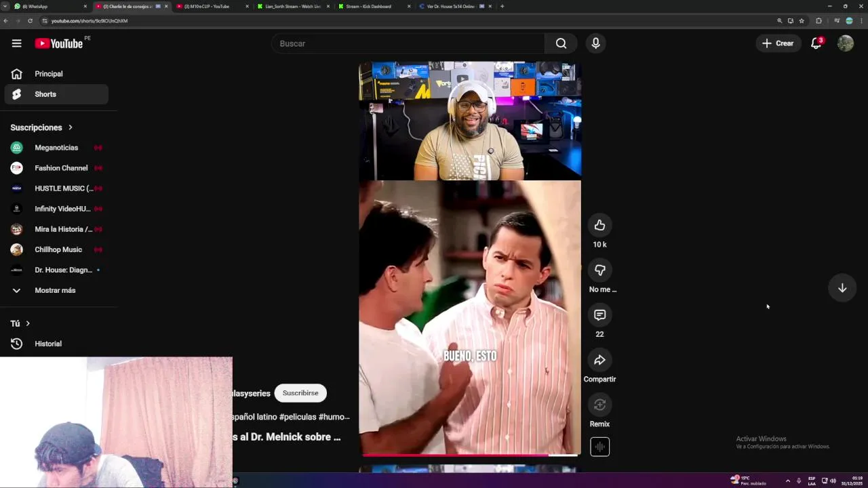Screen dimensions: 868x488
Task: Open the media control icon in toolbar
Action: pos(837,21)
